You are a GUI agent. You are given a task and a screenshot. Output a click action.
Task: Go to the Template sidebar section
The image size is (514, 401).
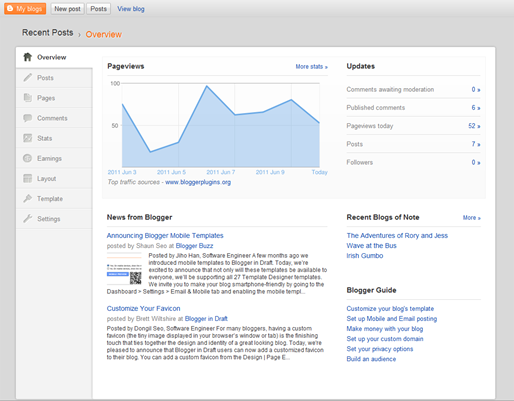[54, 199]
